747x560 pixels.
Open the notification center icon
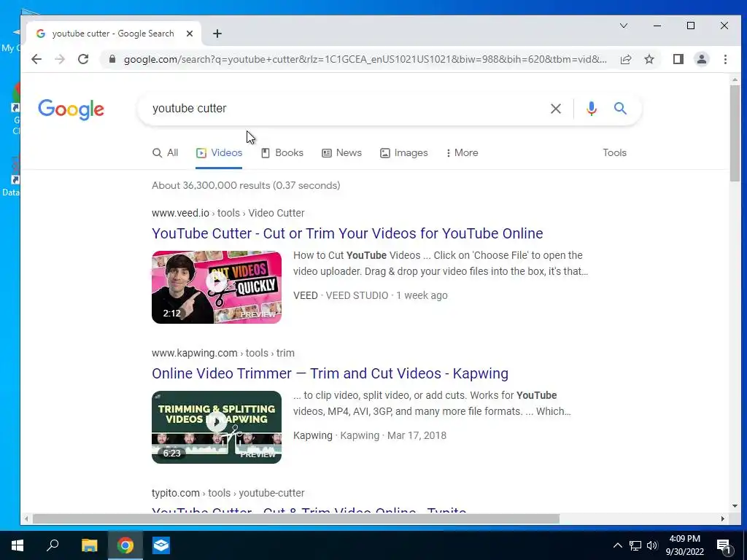(x=724, y=545)
